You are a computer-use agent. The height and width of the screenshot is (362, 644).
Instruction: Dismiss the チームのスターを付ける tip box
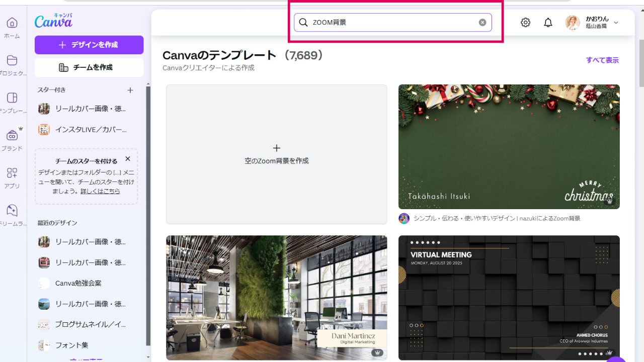(x=128, y=159)
